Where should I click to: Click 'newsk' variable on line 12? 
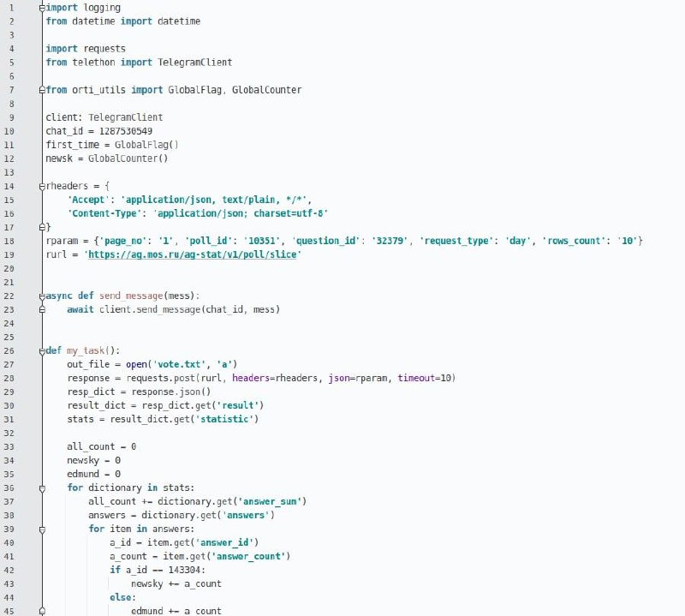(59, 158)
